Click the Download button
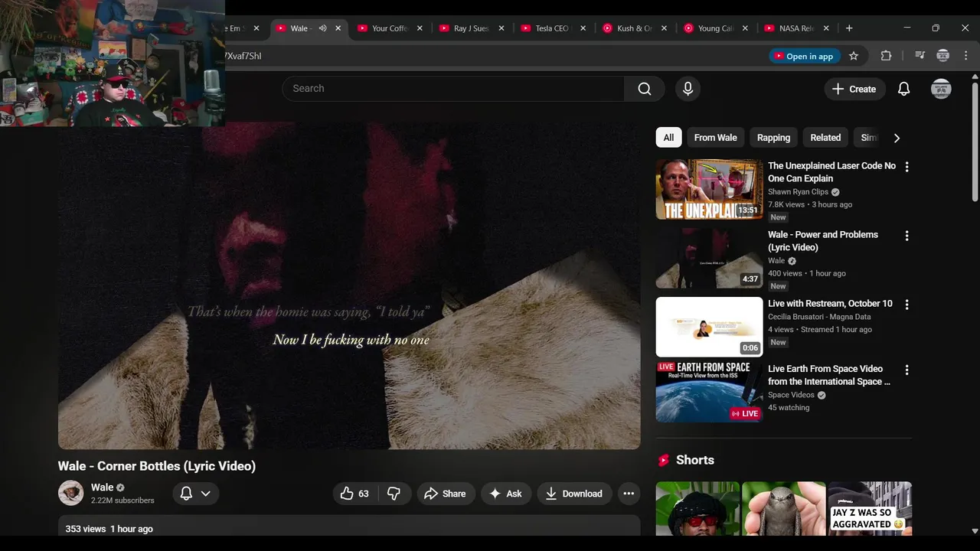The image size is (980, 551). pyautogui.click(x=574, y=494)
